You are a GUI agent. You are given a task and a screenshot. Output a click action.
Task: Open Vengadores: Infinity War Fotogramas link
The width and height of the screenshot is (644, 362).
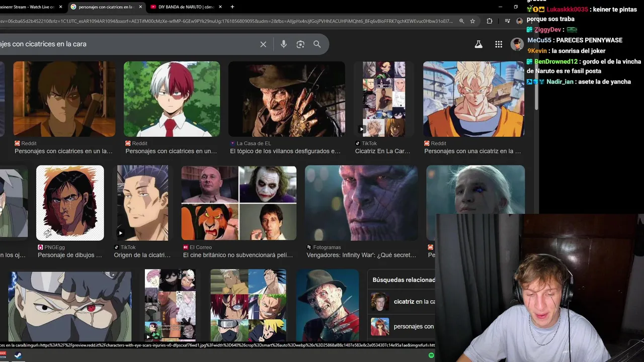(x=361, y=255)
